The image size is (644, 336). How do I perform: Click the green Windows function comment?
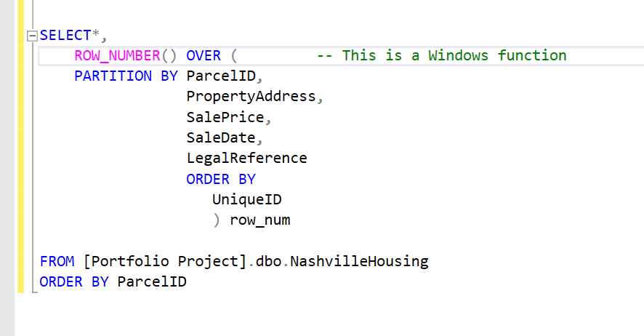pos(441,55)
